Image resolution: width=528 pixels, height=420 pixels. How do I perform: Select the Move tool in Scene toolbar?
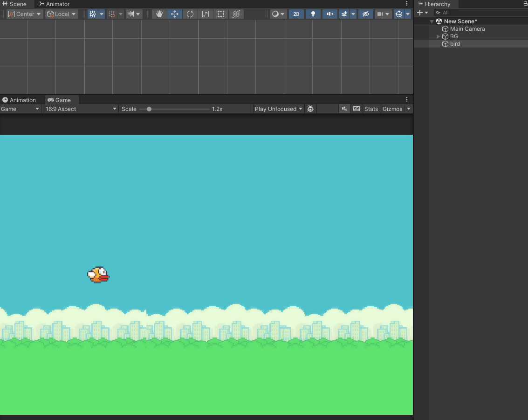tap(175, 14)
